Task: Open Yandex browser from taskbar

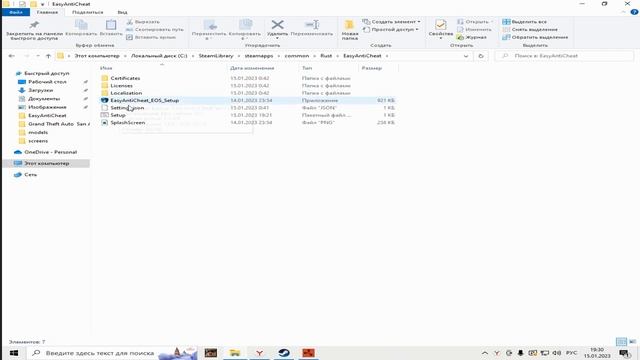Action: point(259,353)
